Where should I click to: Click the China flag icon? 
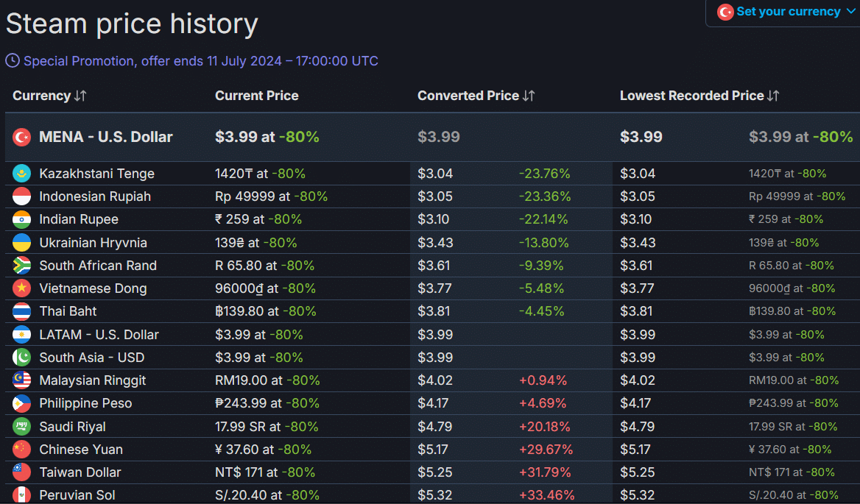pyautogui.click(x=22, y=450)
